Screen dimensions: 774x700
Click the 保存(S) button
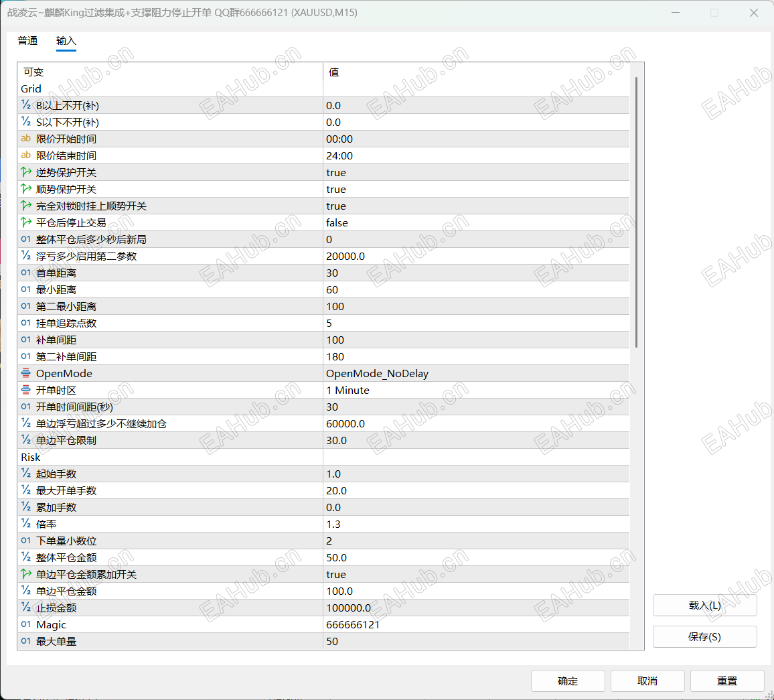[x=704, y=637]
